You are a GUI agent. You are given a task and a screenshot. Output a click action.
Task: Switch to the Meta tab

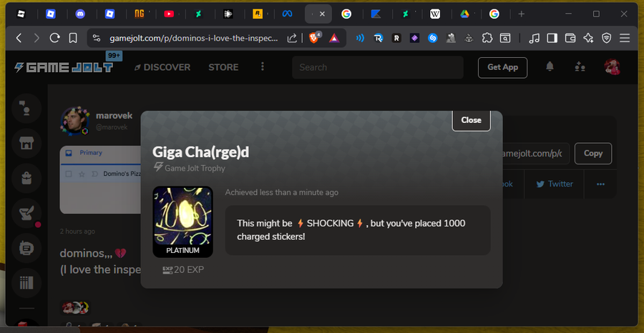click(287, 14)
